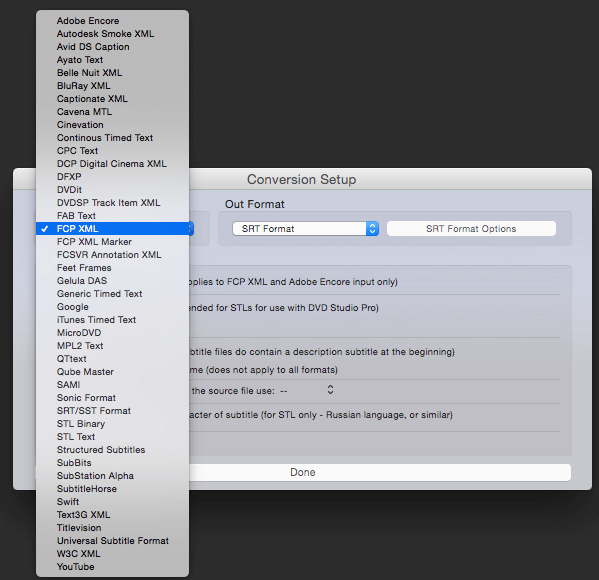Choose Google format entry
Image resolution: width=599 pixels, height=580 pixels.
point(112,306)
